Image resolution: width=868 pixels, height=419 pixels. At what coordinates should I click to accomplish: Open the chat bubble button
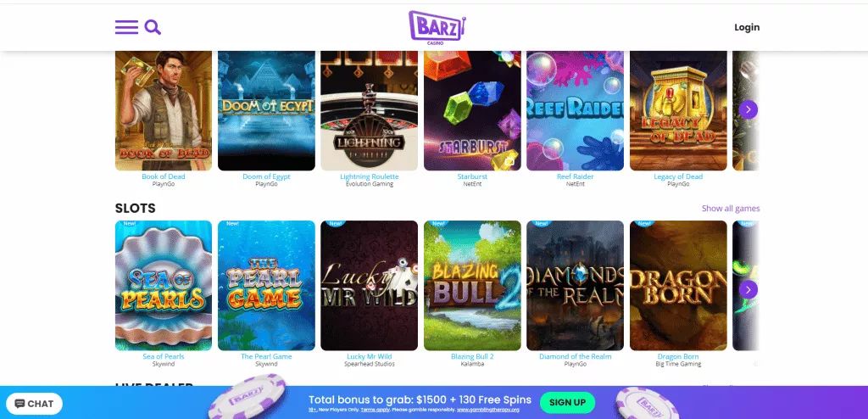point(34,404)
